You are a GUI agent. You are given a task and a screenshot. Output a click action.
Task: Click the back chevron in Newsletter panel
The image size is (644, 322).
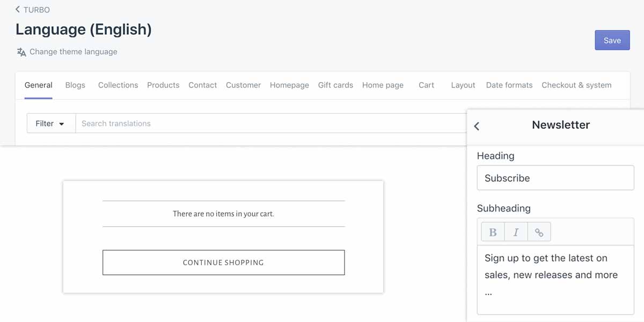pos(477,126)
